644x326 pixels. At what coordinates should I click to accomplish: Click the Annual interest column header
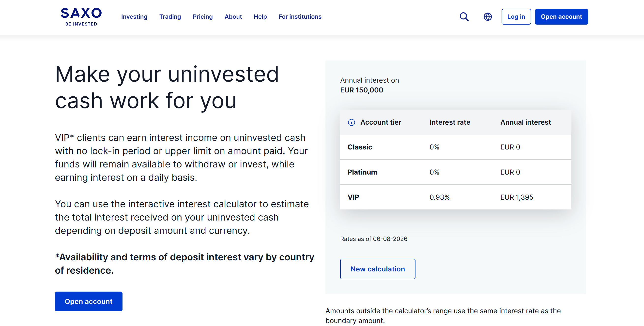(x=525, y=122)
